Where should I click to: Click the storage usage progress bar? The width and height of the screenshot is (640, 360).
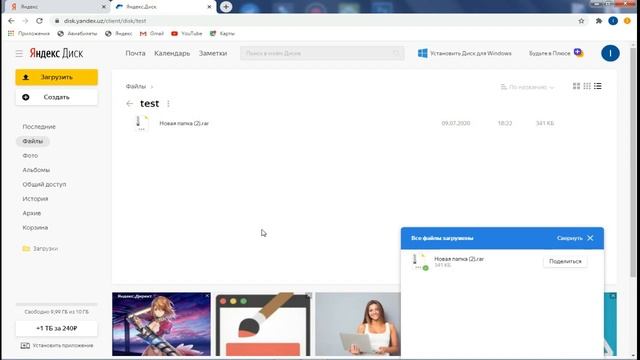click(x=57, y=304)
